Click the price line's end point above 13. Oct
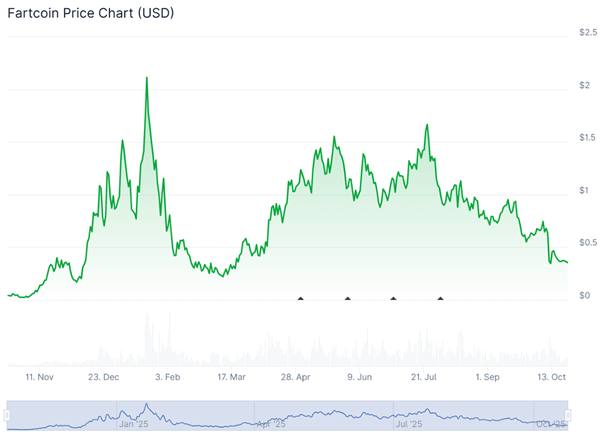This screenshot has width=605, height=441. tap(567, 262)
